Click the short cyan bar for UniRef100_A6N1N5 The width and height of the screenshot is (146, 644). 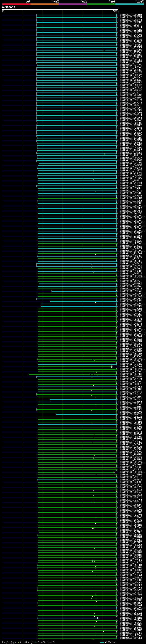pyautogui.click(x=68, y=618)
